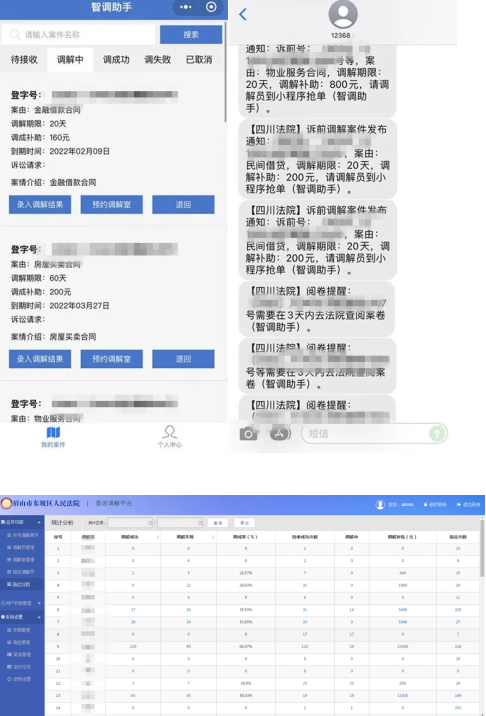This screenshot has height=716, width=486.
Task: Open 个人中心 person icon in bottom bar
Action: coord(169,432)
